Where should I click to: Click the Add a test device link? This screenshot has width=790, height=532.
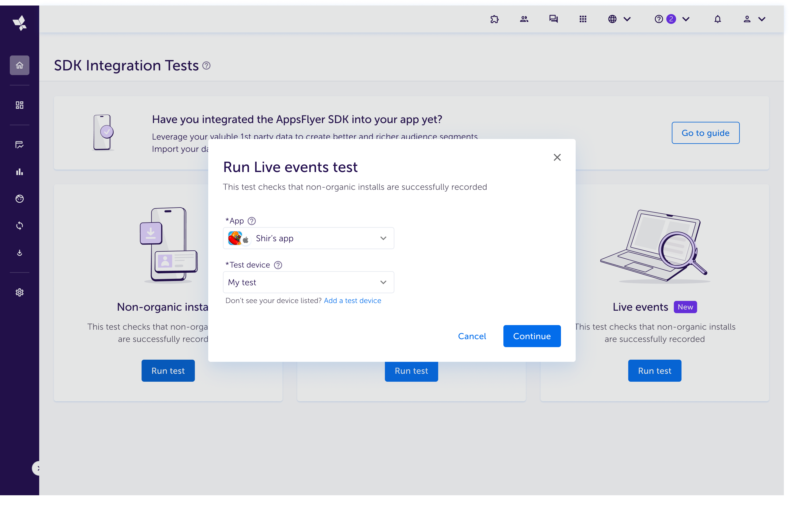[x=352, y=301]
